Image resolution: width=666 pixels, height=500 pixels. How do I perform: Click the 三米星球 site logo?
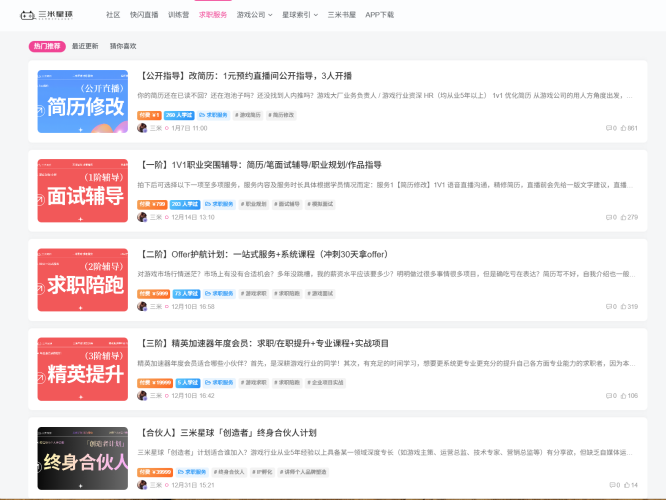tap(47, 15)
